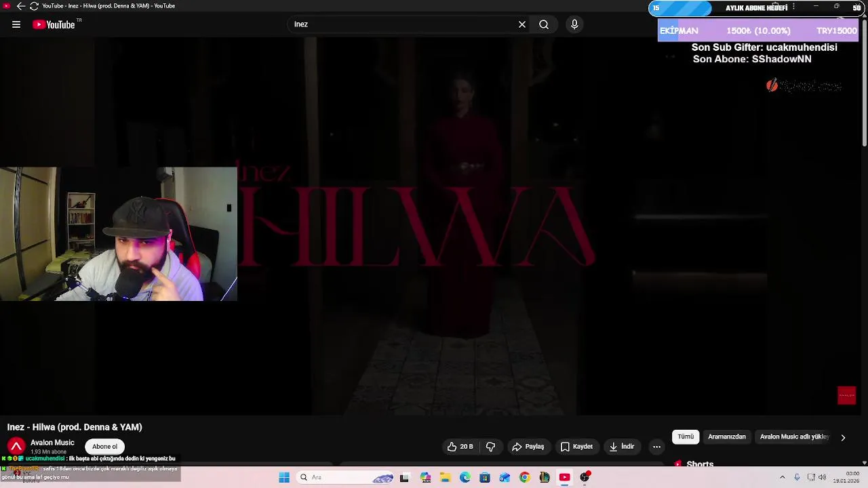This screenshot has width=868, height=488.
Task: Switch to the YouTube app taskbar icon
Action: pyautogui.click(x=564, y=478)
